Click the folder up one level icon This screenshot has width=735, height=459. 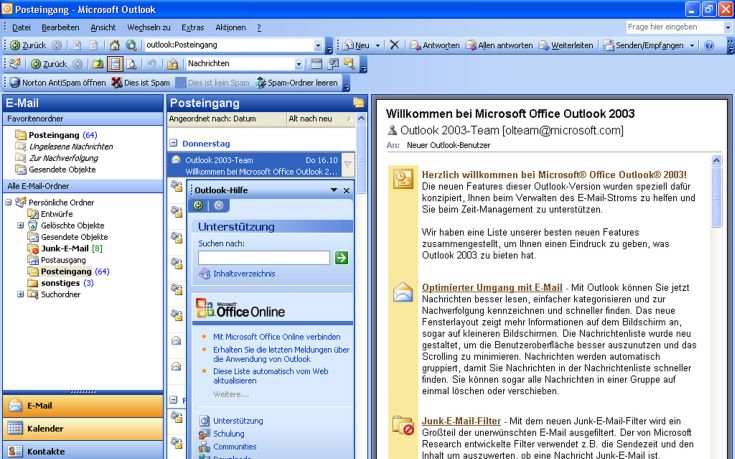click(98, 64)
